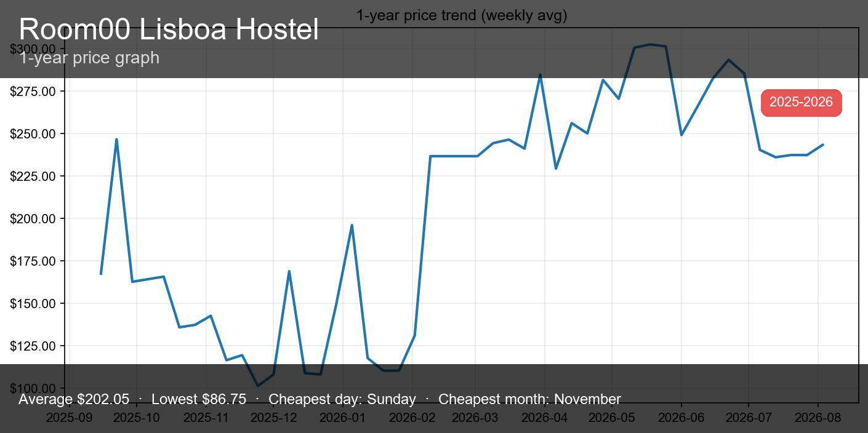
Task: Click the Lowest $86.75 statistic
Action: 198,399
